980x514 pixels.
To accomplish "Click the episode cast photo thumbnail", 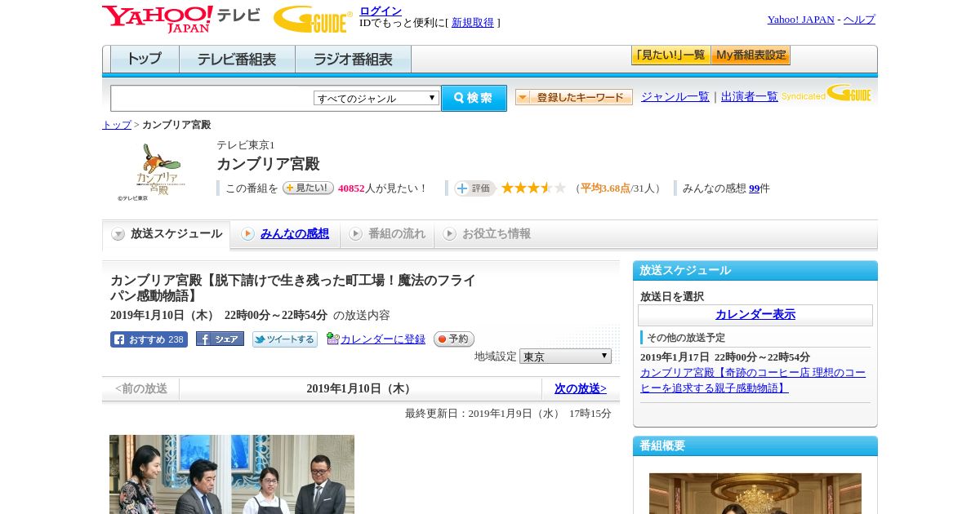I will click(x=232, y=474).
